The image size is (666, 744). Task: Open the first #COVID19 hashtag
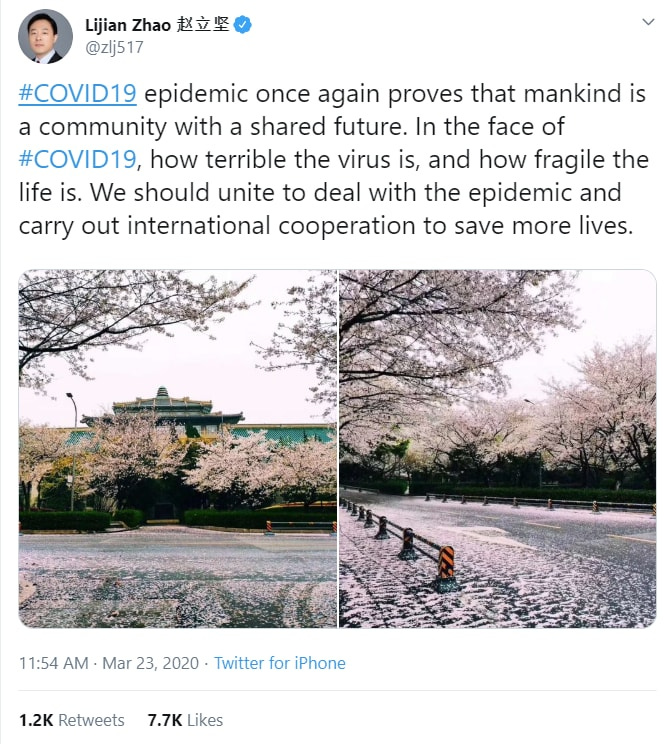(x=78, y=93)
